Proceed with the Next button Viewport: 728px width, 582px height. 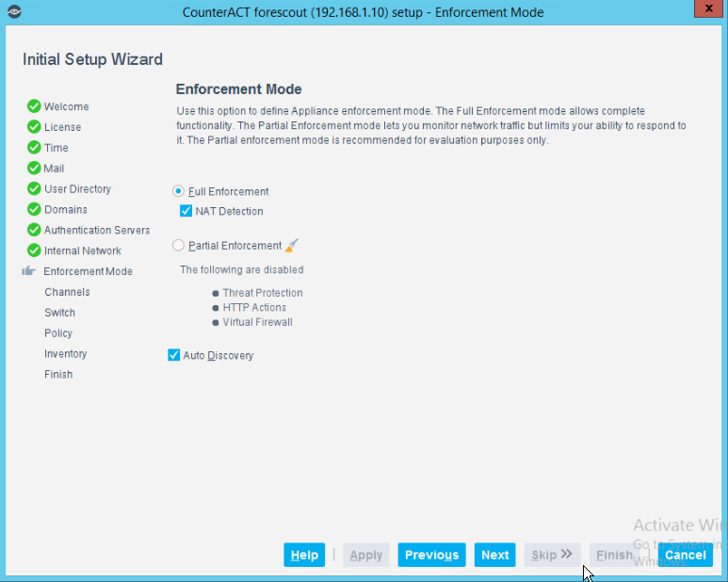point(495,555)
